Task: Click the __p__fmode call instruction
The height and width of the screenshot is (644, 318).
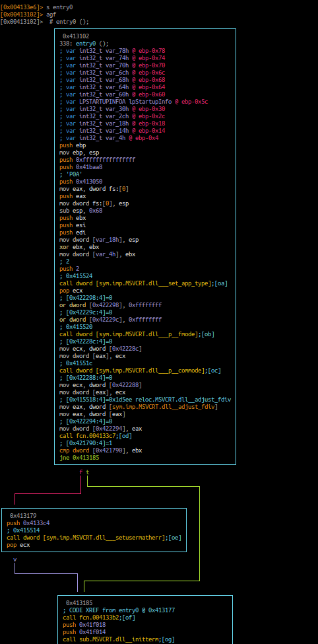Action: [137, 334]
